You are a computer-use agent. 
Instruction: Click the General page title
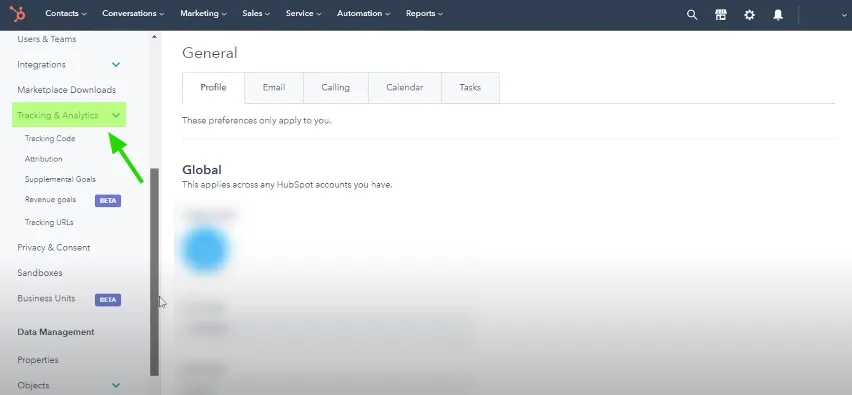210,53
